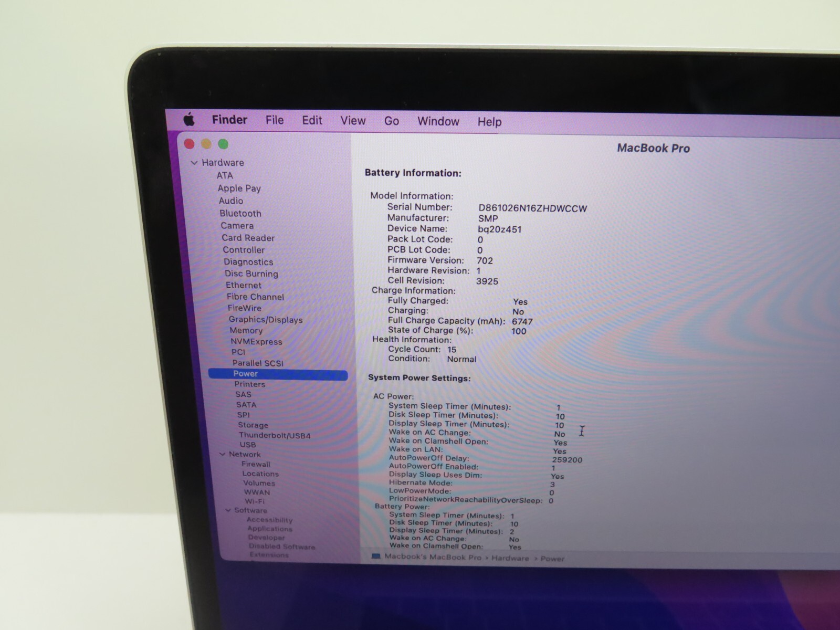Click Hardware in the bottom path bar
This screenshot has width=840, height=630.
510,558
